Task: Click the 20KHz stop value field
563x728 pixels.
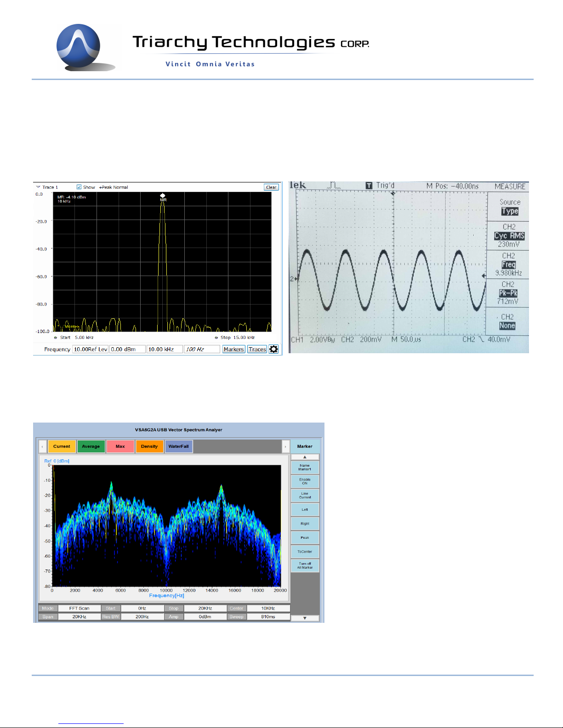Action: (205, 608)
